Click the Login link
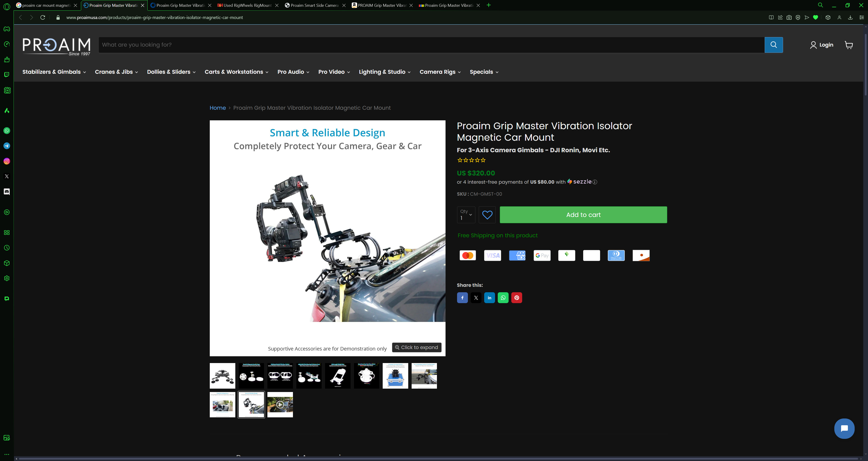The width and height of the screenshot is (868, 461). [x=822, y=45]
